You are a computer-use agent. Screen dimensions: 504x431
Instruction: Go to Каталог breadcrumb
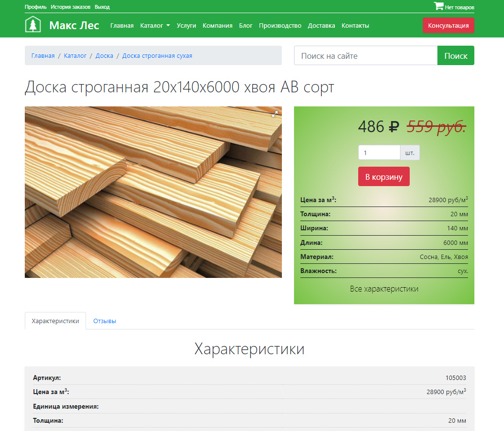pyautogui.click(x=75, y=55)
